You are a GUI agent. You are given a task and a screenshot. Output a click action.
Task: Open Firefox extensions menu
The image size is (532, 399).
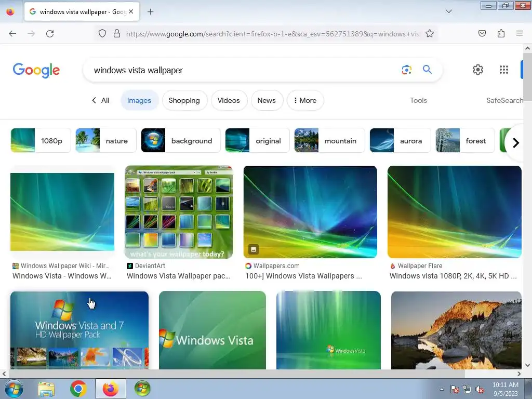click(501, 33)
